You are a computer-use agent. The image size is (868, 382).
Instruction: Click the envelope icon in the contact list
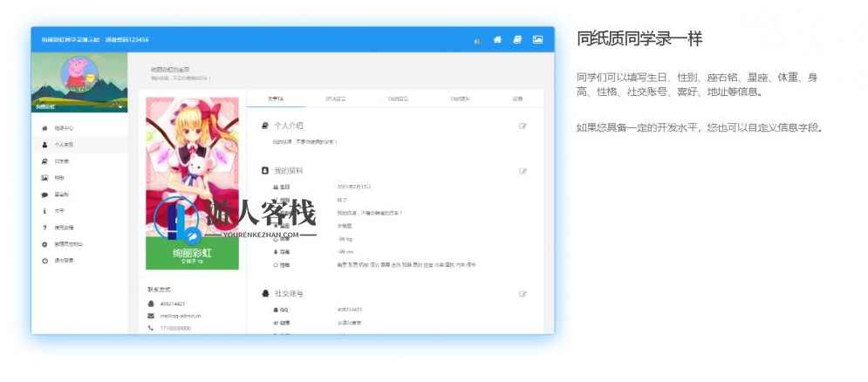coord(151,316)
